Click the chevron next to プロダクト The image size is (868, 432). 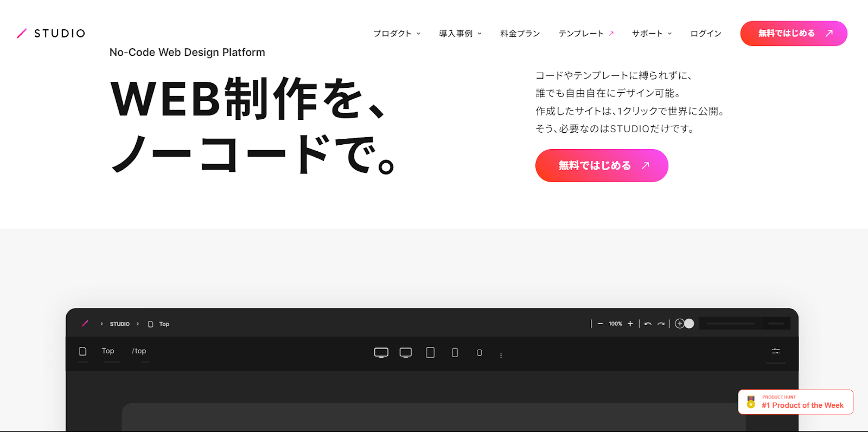tap(418, 34)
